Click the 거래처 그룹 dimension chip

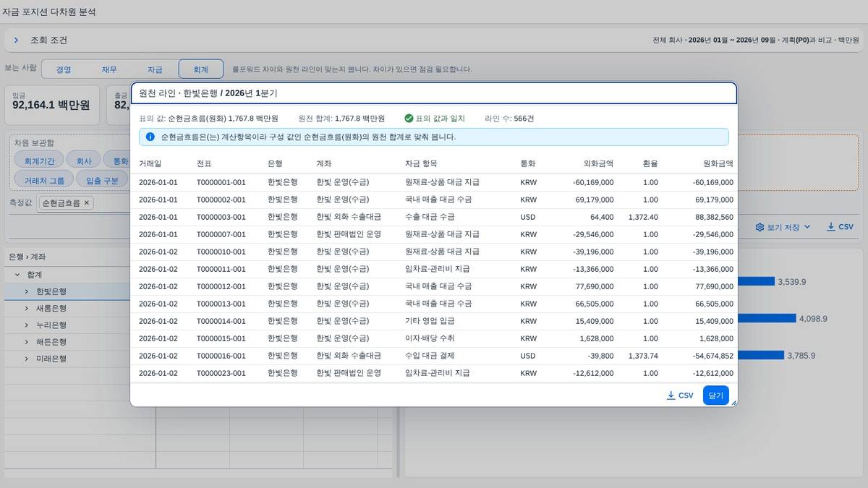44,181
